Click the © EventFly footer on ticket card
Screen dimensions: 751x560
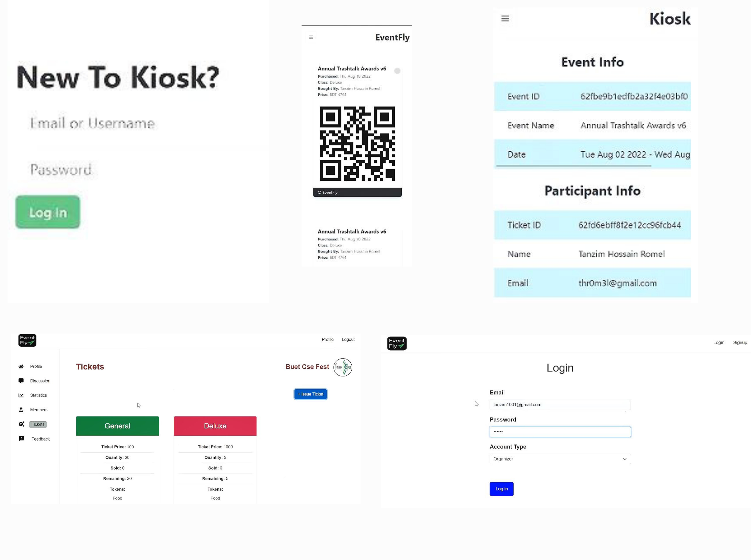[357, 192]
